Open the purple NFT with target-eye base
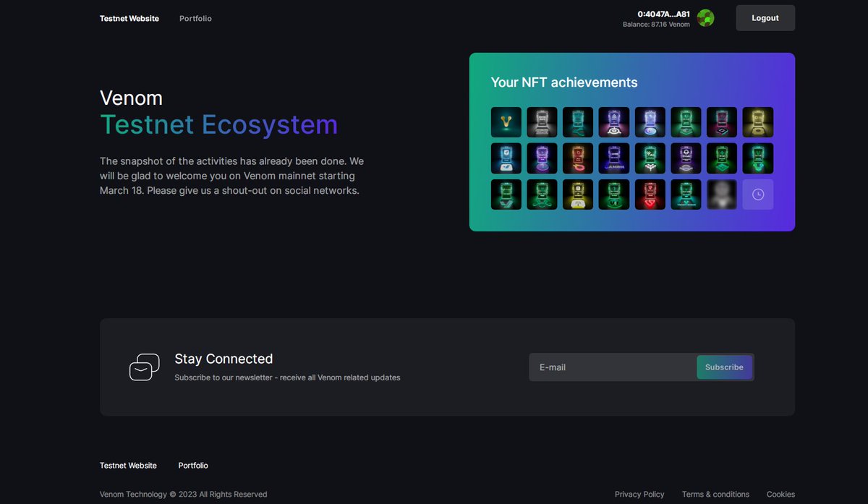This screenshot has height=504, width=868. 614,122
